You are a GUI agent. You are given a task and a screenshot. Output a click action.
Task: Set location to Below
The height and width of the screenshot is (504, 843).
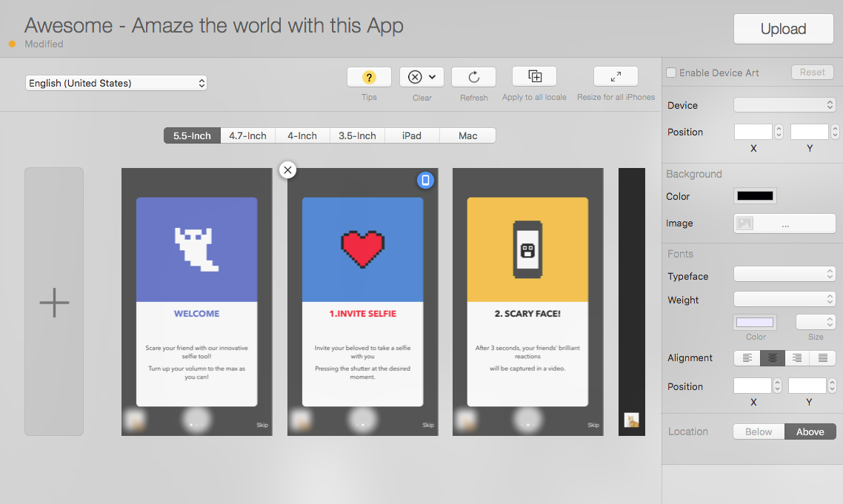[759, 431]
